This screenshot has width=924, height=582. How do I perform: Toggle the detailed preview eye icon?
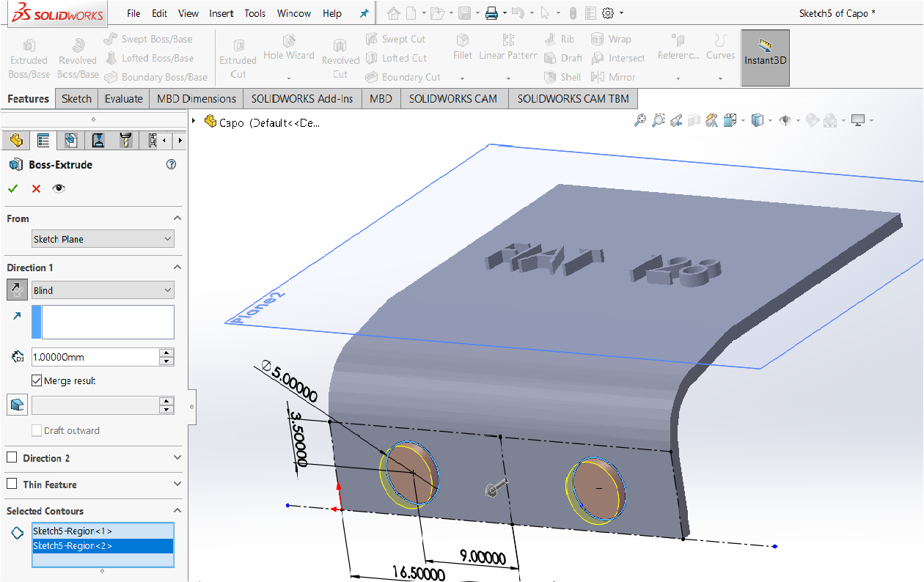click(x=59, y=188)
